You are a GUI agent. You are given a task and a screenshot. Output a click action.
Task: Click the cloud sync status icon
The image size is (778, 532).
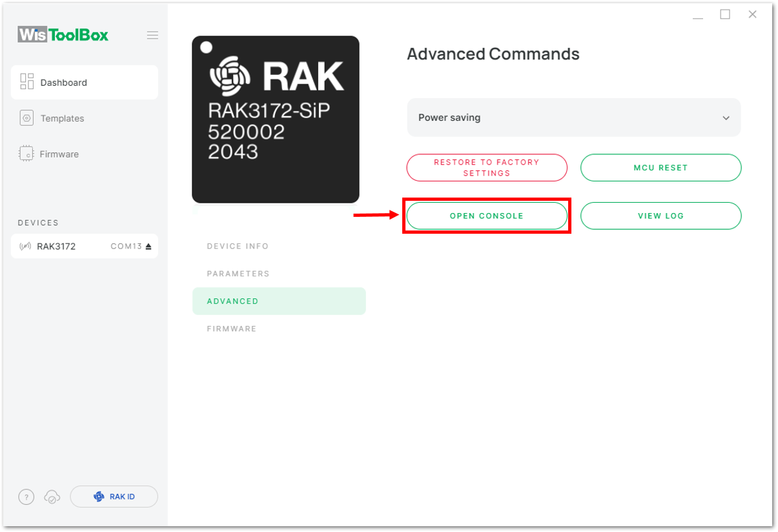(52, 497)
